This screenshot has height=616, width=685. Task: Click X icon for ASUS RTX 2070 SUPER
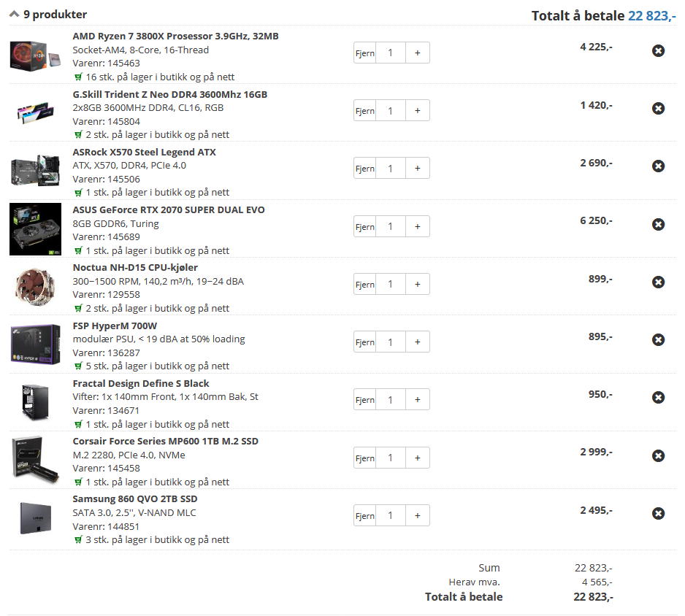point(658,224)
